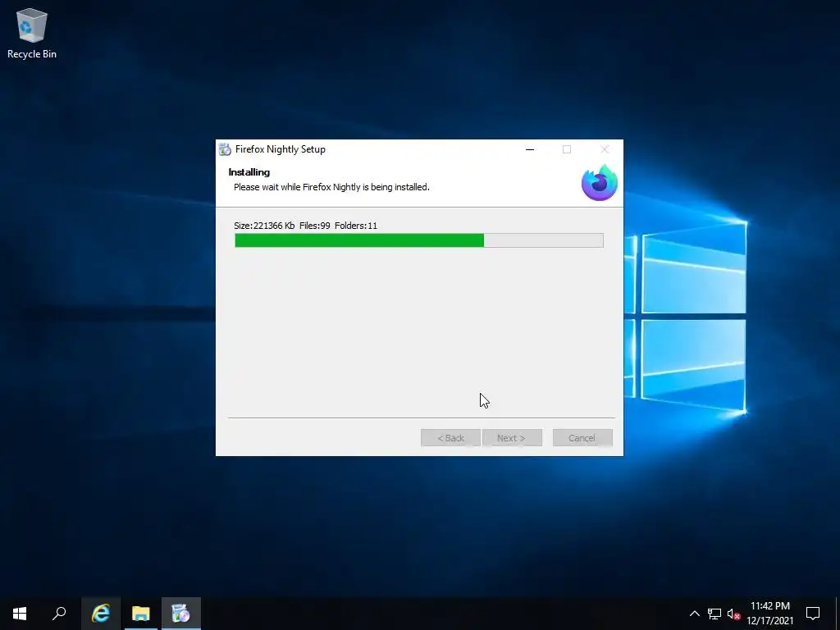
Task: Launch Internet Explorer from the taskbar
Action: (101, 614)
